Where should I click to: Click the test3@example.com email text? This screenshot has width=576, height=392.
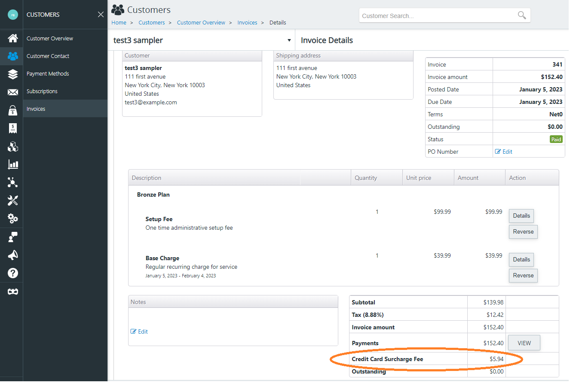pyautogui.click(x=151, y=102)
